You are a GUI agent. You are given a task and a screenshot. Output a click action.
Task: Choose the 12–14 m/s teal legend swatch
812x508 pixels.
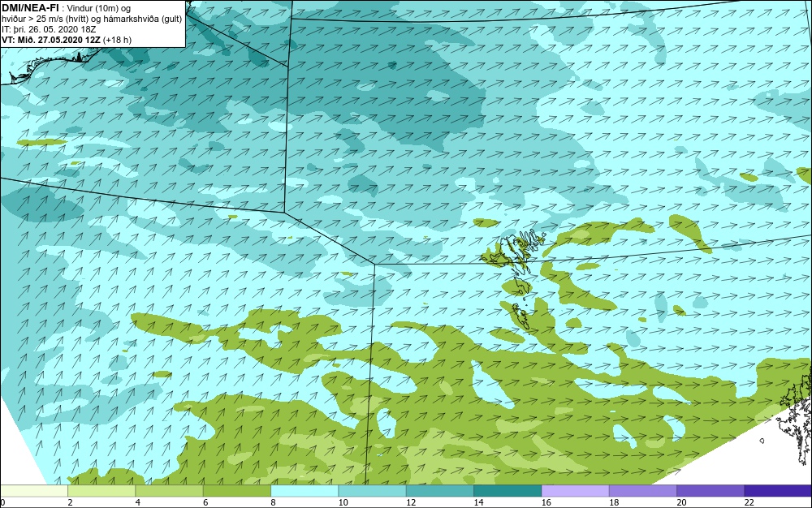point(439,491)
